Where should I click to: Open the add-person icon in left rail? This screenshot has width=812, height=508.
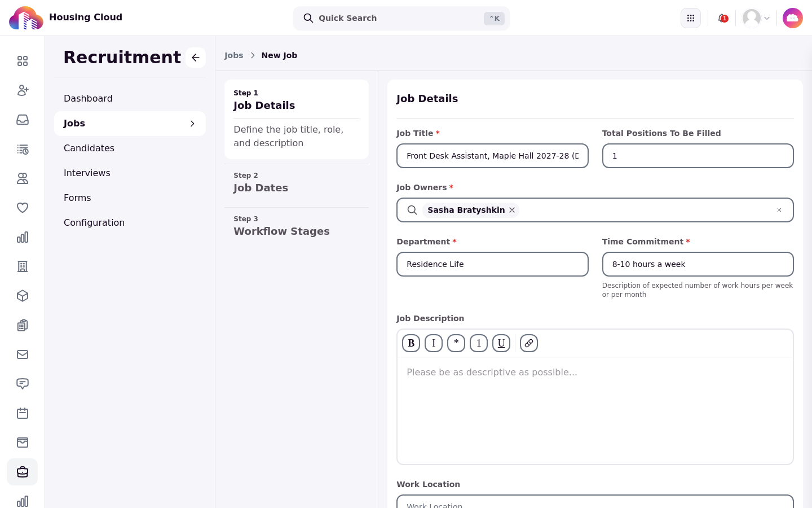(x=23, y=90)
